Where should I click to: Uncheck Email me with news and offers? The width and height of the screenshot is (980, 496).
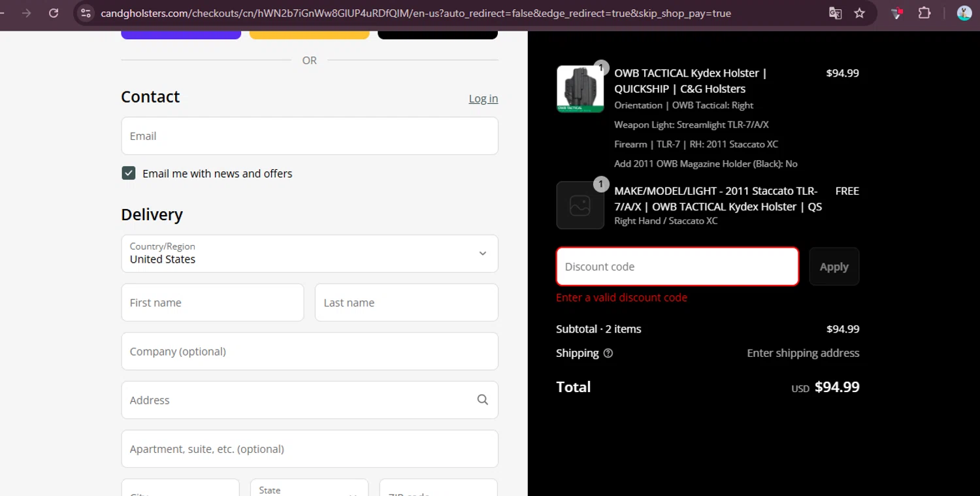[x=129, y=173]
